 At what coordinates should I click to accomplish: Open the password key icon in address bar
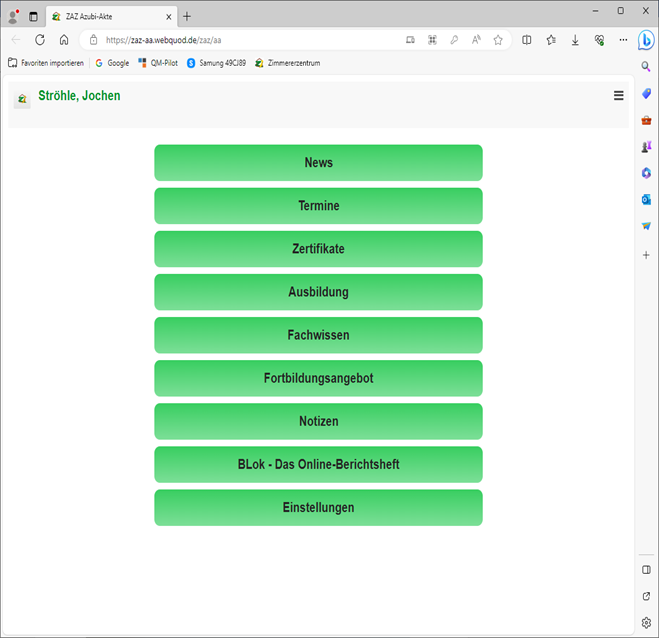(x=454, y=40)
